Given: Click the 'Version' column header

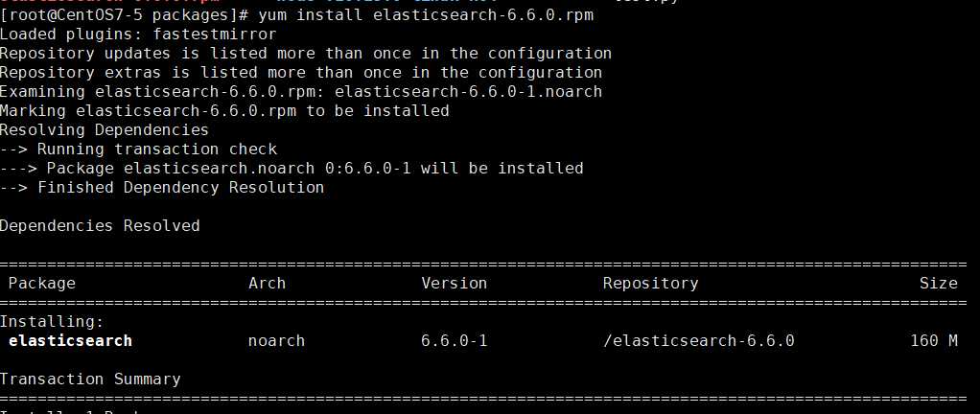Looking at the screenshot, I should tap(454, 284).
